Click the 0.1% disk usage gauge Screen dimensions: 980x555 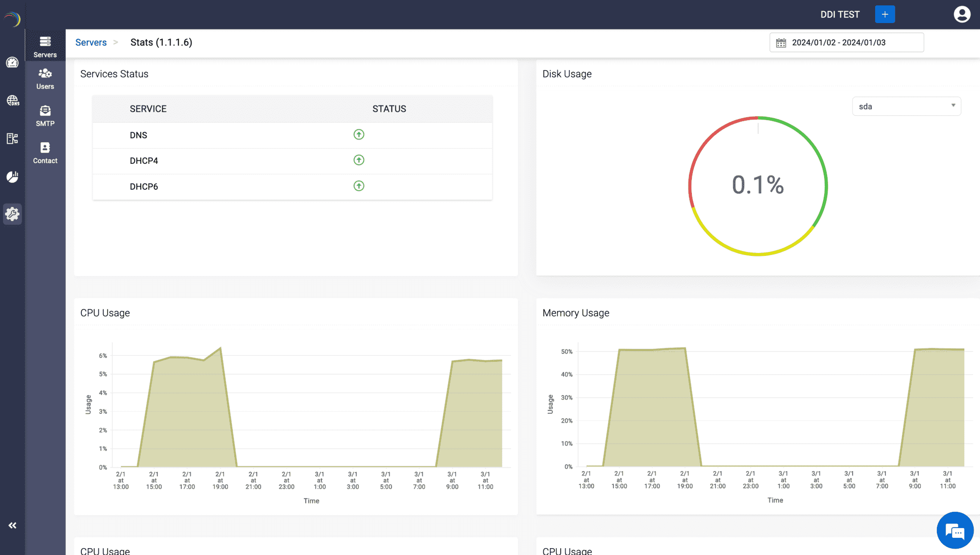point(758,186)
